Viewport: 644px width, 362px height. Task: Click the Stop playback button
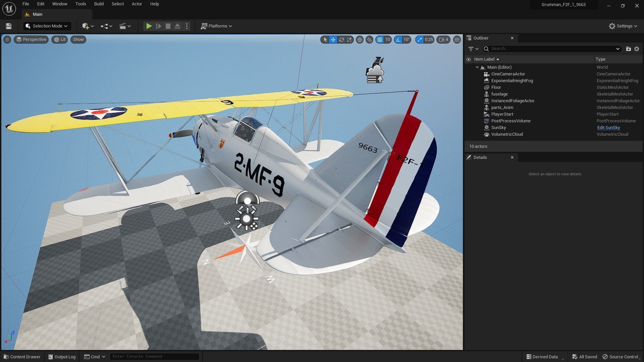pos(168,26)
